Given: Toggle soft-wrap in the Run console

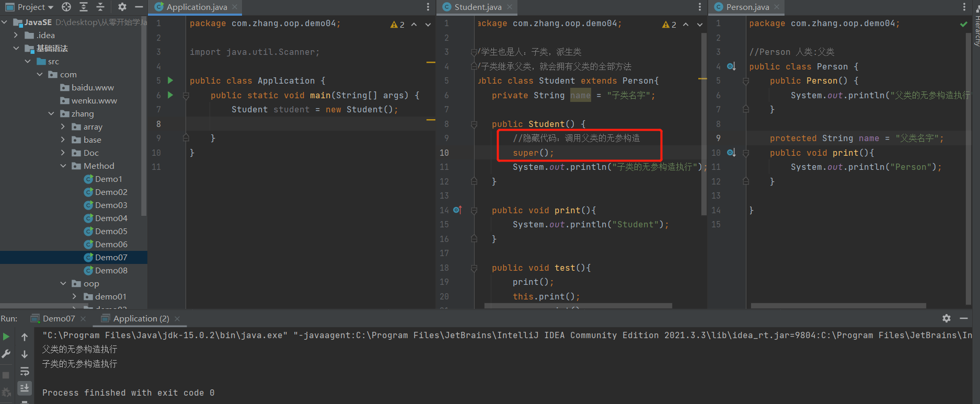Looking at the screenshot, I should 25,372.
